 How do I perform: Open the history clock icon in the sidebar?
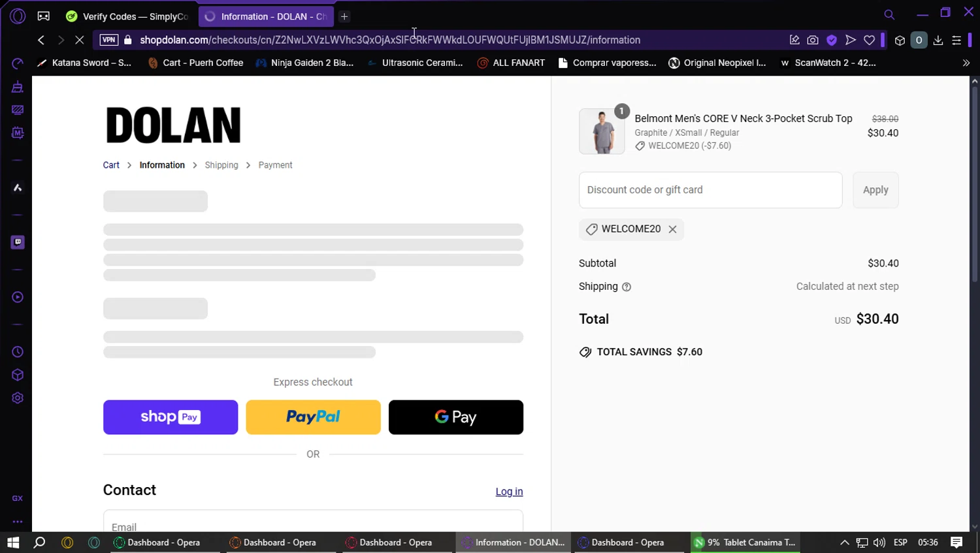pos(18,352)
